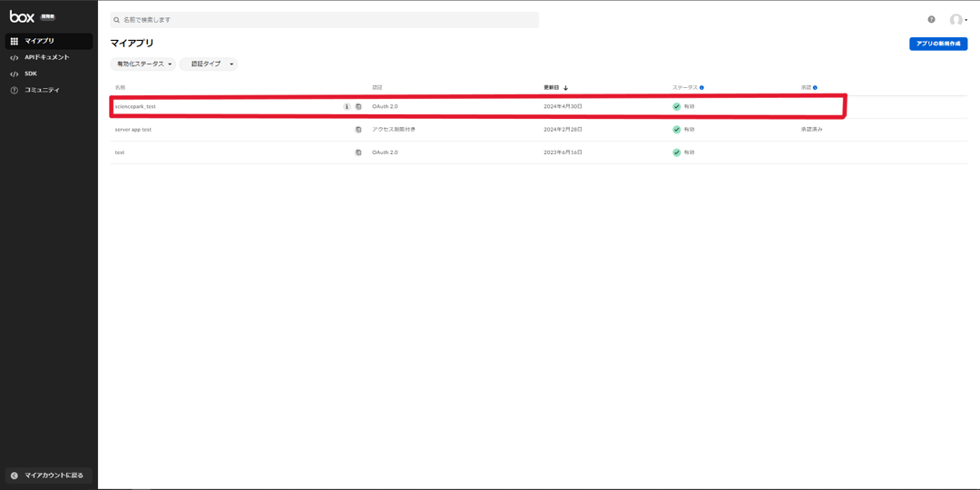Open コミュニティ in the sidebar

pyautogui.click(x=42, y=90)
